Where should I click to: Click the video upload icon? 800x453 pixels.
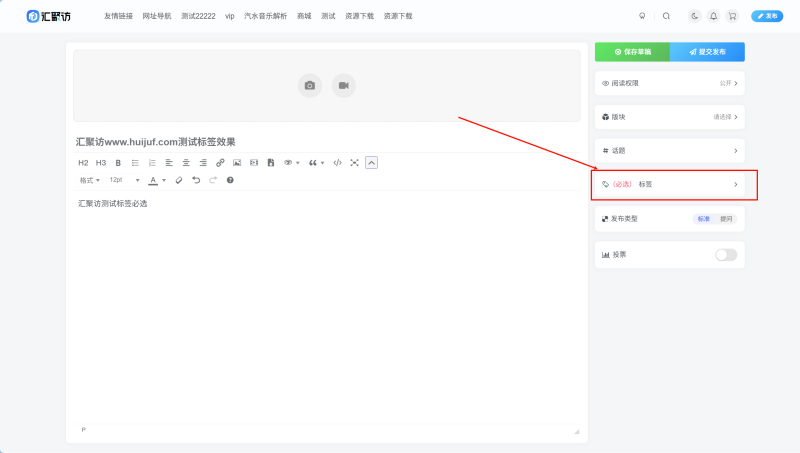[343, 86]
